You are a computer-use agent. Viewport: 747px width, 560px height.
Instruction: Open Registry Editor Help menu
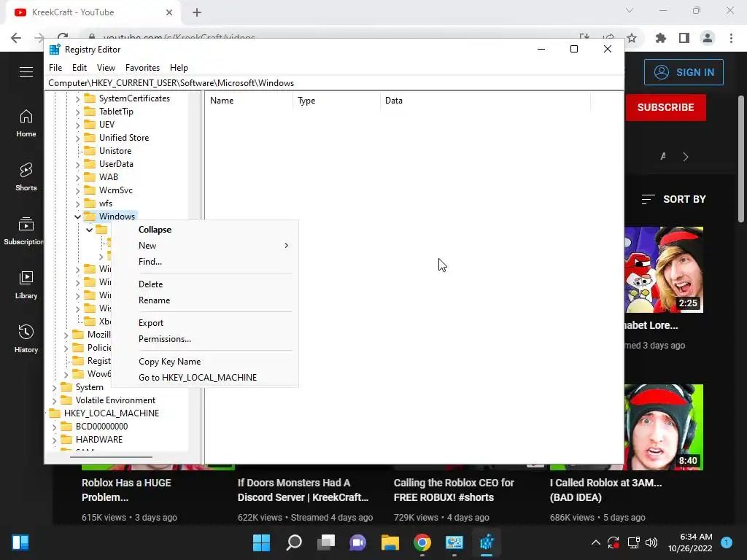(x=179, y=68)
